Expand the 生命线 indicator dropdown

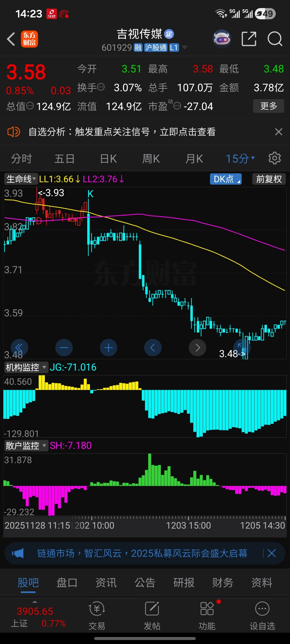[21, 179]
